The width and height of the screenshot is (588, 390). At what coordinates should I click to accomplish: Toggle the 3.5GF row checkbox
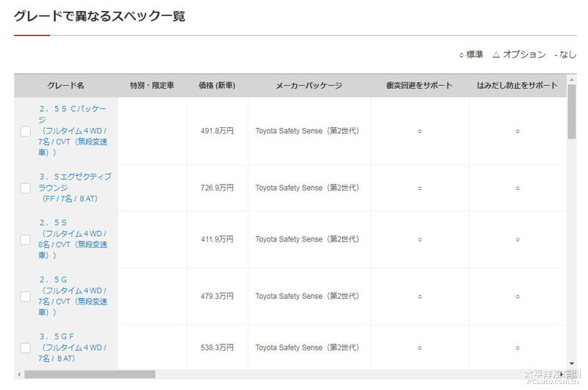(x=25, y=347)
